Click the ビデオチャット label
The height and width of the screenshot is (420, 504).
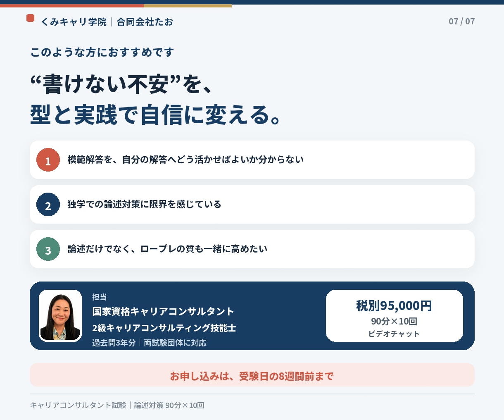[x=394, y=334]
